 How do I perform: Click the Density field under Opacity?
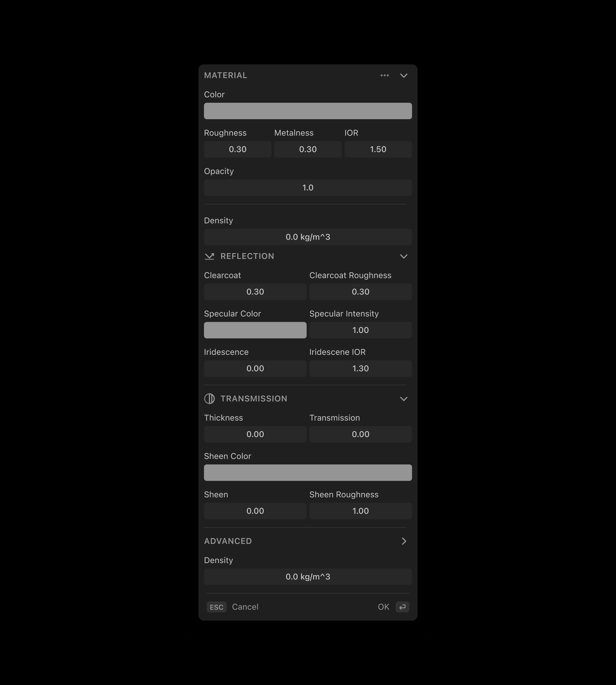tap(308, 237)
